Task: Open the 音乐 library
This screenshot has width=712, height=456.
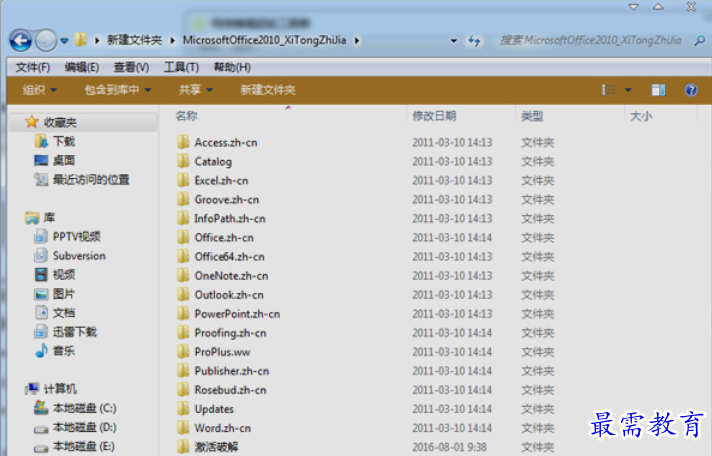Action: pyautogui.click(x=64, y=351)
